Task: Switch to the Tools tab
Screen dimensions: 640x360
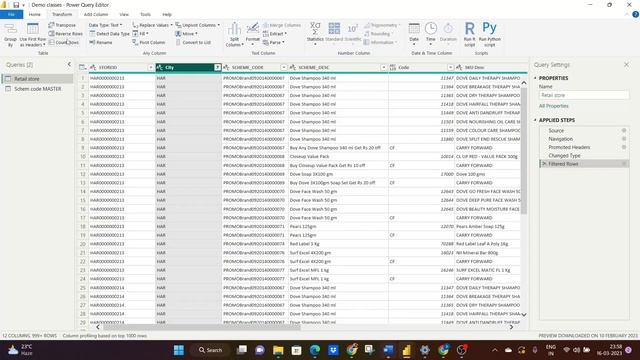Action: (x=145, y=14)
